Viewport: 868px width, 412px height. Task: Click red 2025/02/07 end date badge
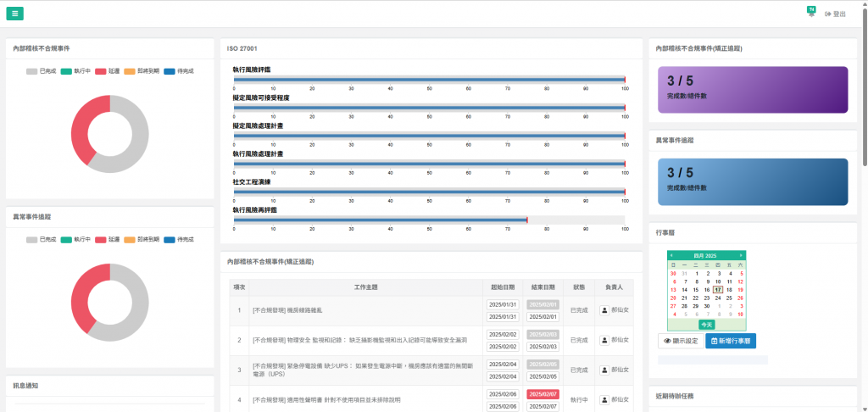click(543, 394)
